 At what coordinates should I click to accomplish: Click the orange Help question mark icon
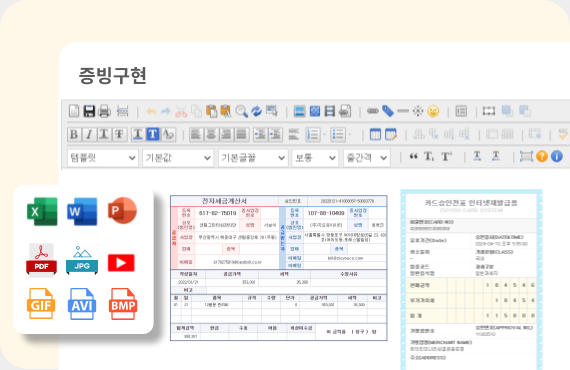542,157
